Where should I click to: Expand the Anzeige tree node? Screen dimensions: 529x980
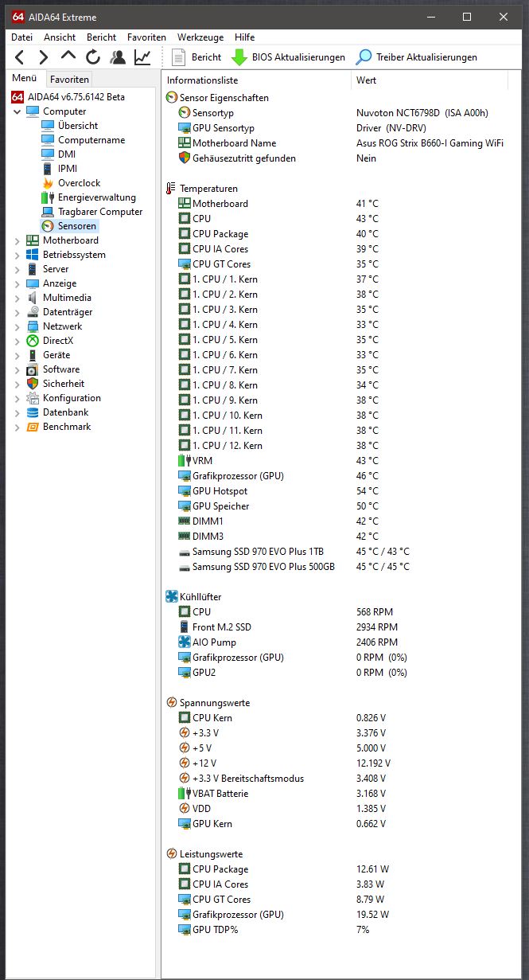tap(18, 283)
